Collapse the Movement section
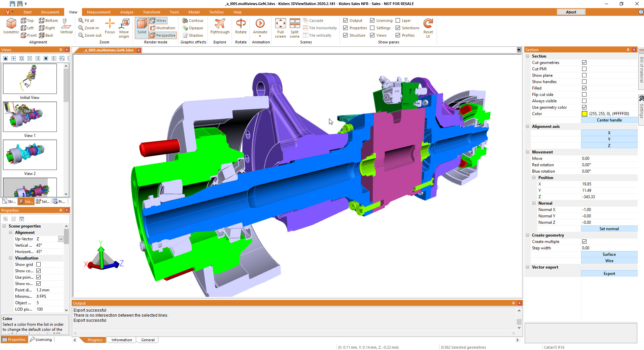 [527, 152]
